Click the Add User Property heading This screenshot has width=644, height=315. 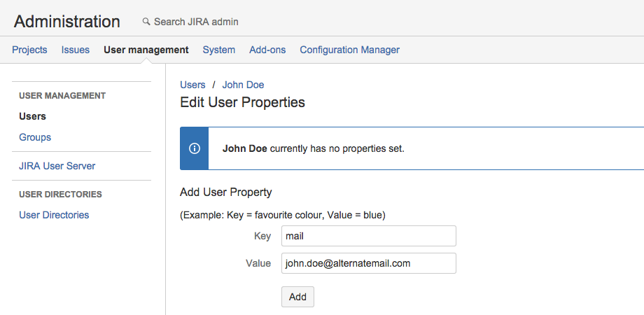tap(226, 192)
